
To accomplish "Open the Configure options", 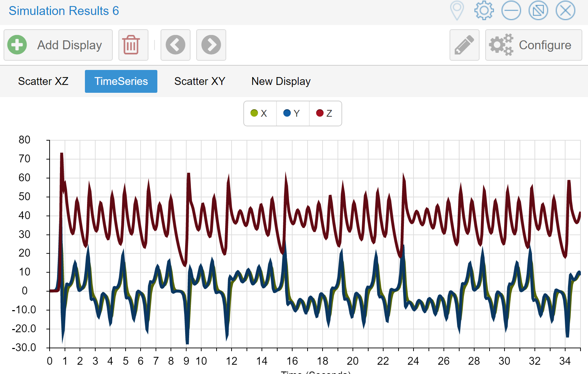I will [534, 45].
